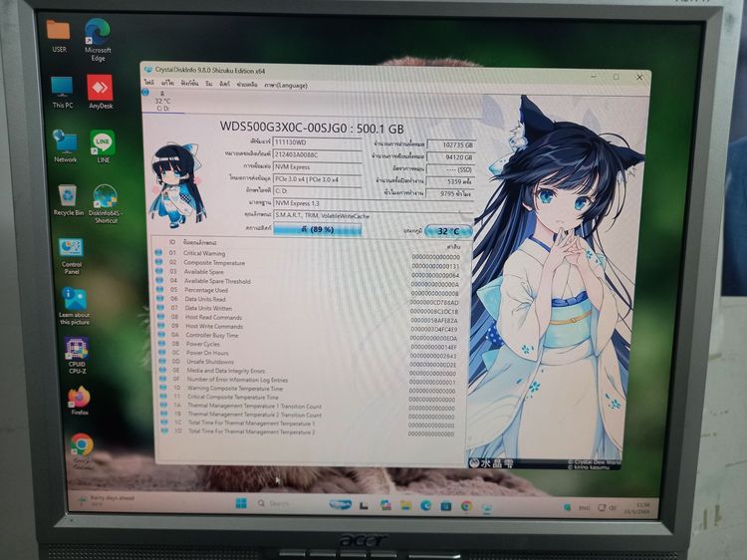
Task: Select the Google Chrome desktop icon
Action: 83,451
